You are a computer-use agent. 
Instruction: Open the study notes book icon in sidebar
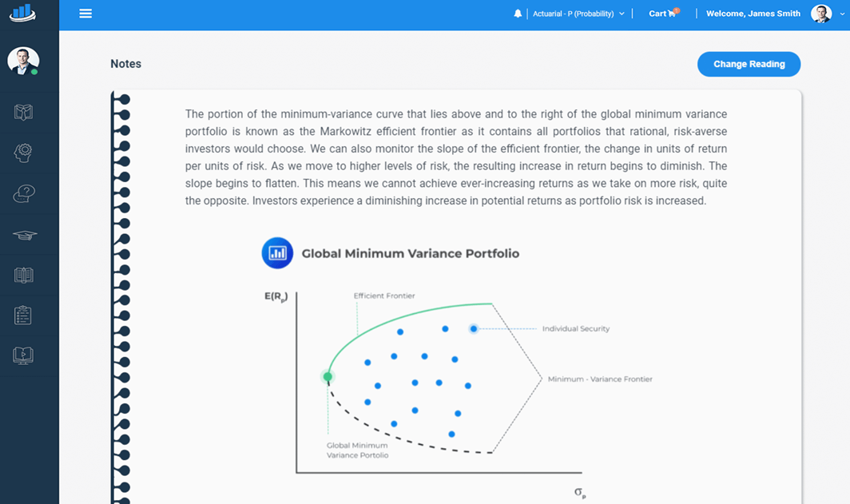(23, 113)
